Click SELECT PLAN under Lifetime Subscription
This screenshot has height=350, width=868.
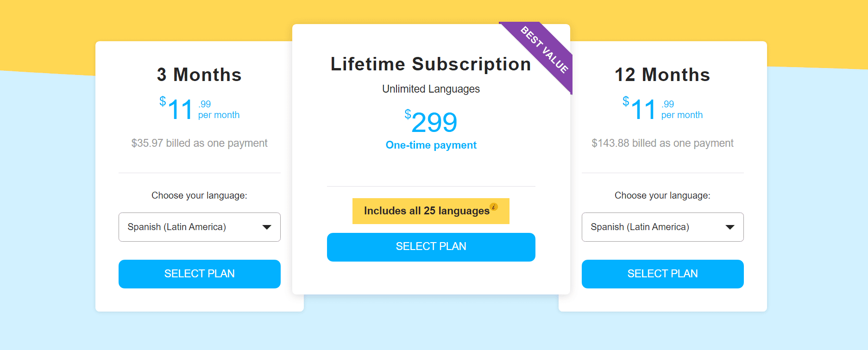click(x=431, y=247)
